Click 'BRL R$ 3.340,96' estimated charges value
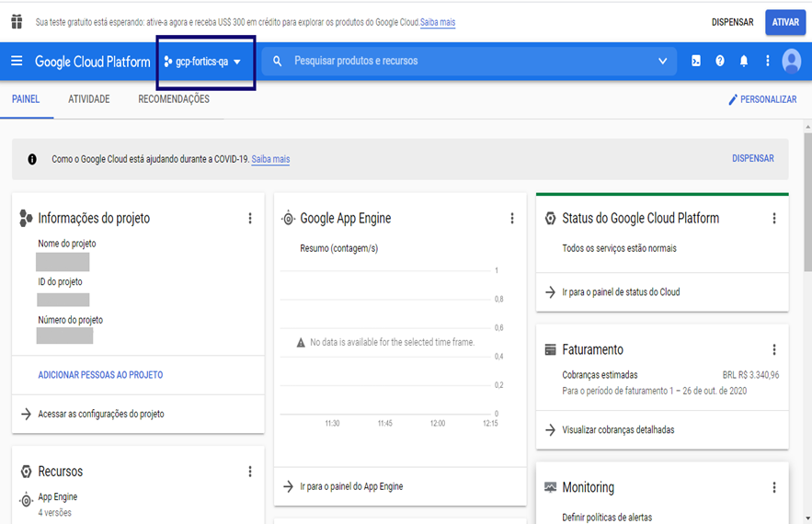Image resolution: width=812 pixels, height=524 pixels. 751,375
